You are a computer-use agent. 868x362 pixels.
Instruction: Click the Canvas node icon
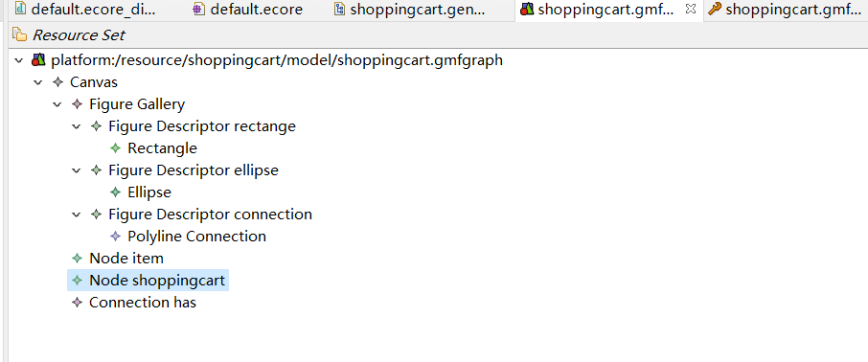57,82
